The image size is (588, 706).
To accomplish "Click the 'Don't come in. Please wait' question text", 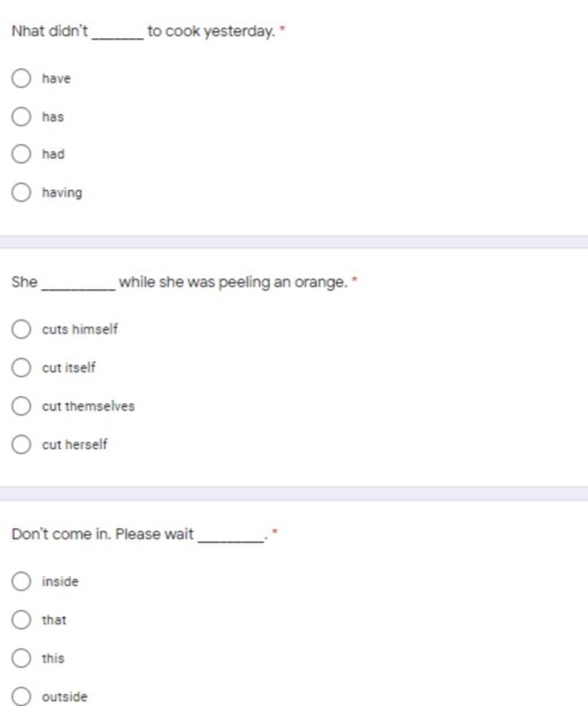I will click(x=138, y=534).
